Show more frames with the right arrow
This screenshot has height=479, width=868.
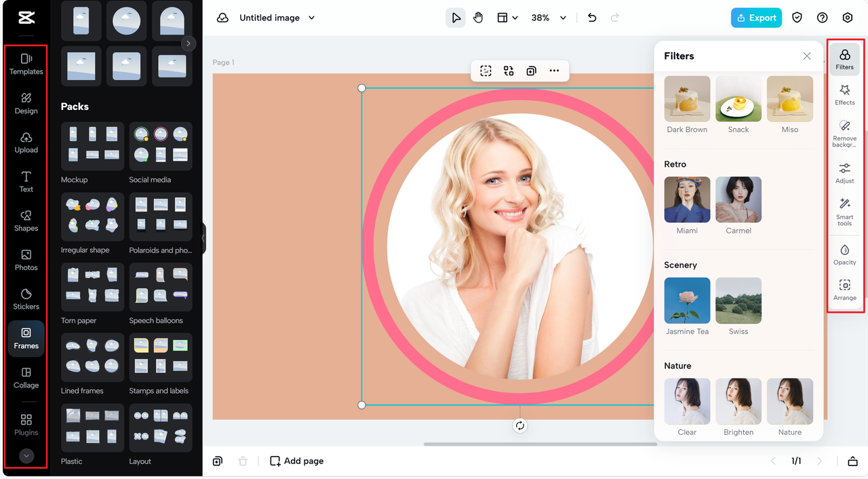tap(189, 43)
